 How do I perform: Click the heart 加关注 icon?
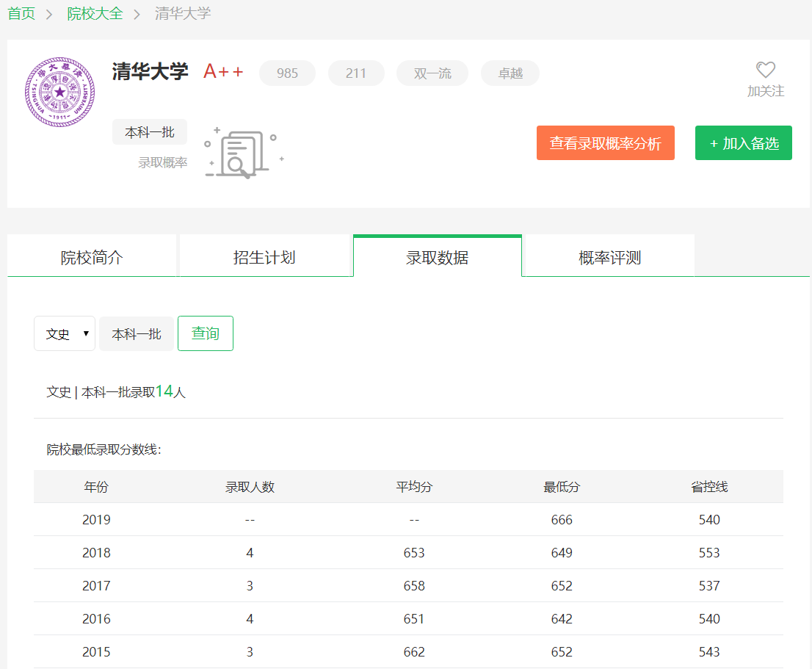(x=766, y=69)
